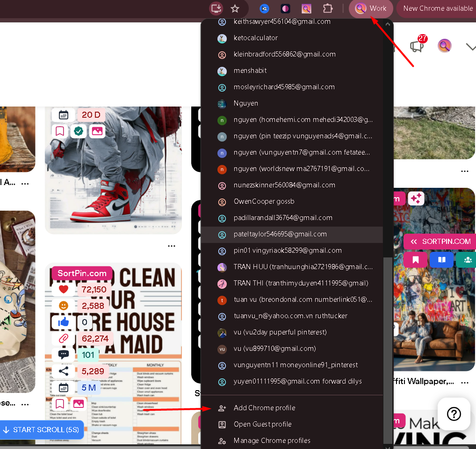Open the Pinterest account avatar icon
476x449 pixels.
pyautogui.click(x=444, y=46)
